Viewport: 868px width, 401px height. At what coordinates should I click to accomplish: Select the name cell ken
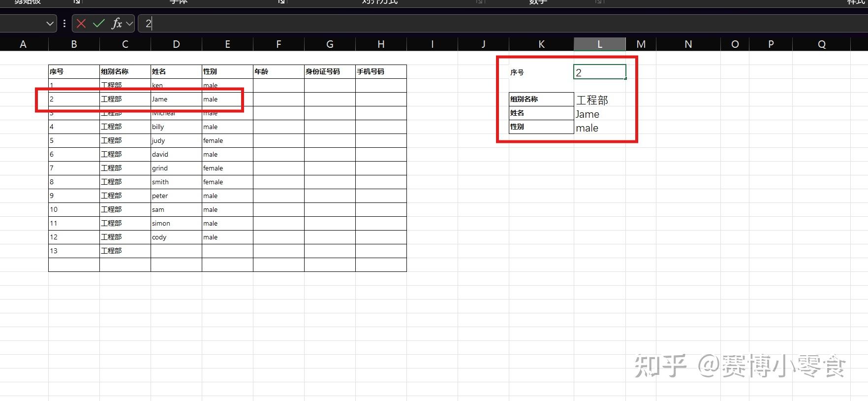(x=176, y=85)
